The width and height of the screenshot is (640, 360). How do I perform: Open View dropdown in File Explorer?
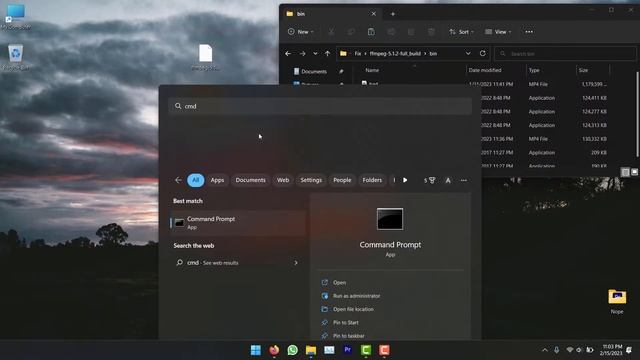[498, 32]
